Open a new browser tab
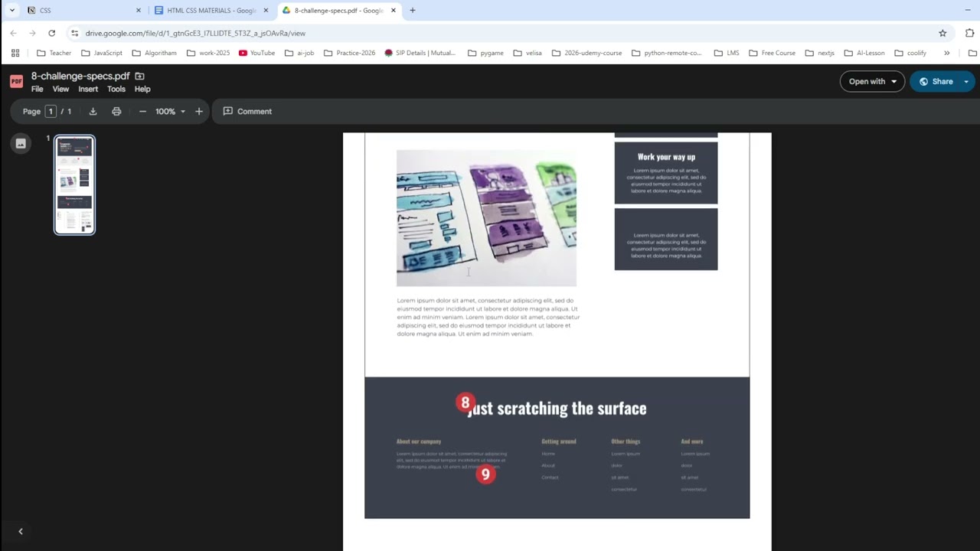The image size is (980, 551). [413, 10]
